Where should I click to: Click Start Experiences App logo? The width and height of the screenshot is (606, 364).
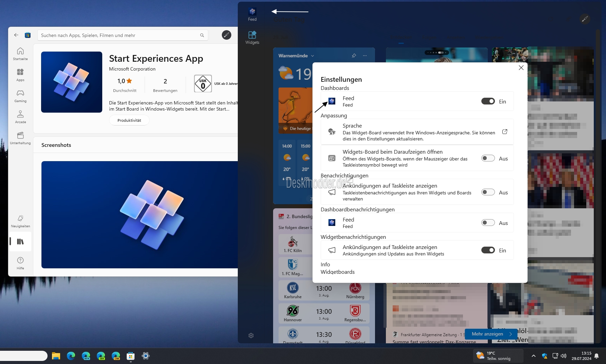(x=72, y=82)
